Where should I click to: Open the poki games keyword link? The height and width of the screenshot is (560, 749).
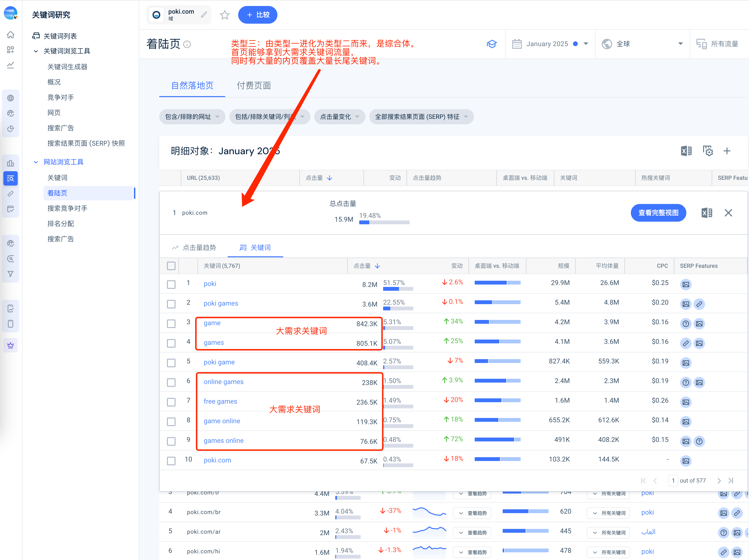[x=221, y=303]
